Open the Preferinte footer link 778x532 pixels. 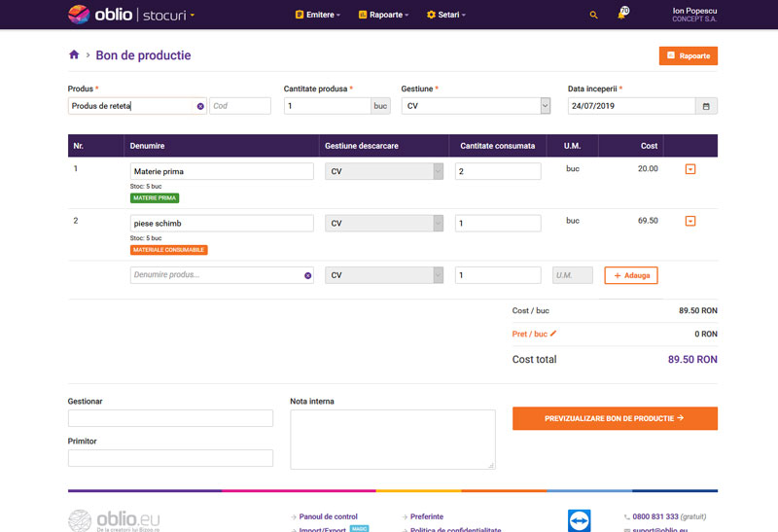[x=427, y=516]
